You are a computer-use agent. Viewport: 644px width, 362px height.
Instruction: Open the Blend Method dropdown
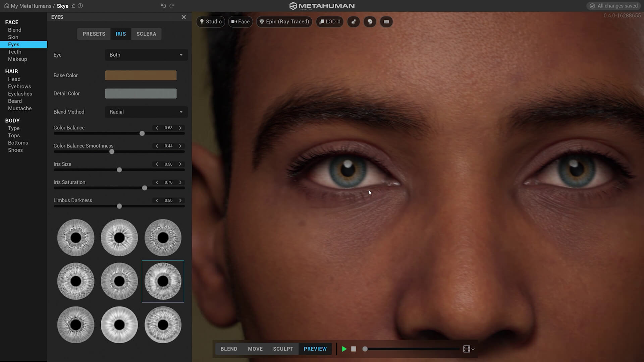point(146,112)
